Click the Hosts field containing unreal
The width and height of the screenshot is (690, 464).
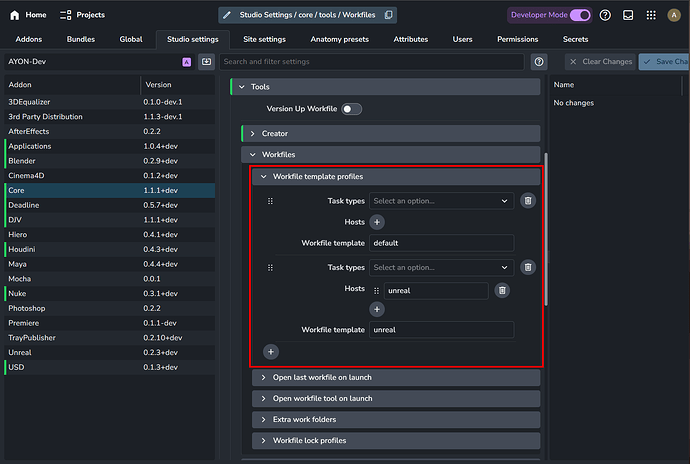[436, 291]
